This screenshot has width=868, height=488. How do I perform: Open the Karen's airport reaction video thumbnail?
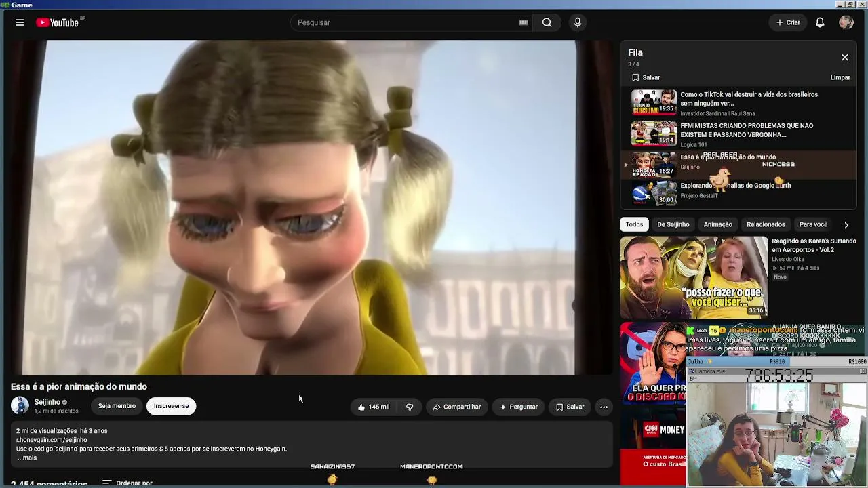(x=694, y=277)
